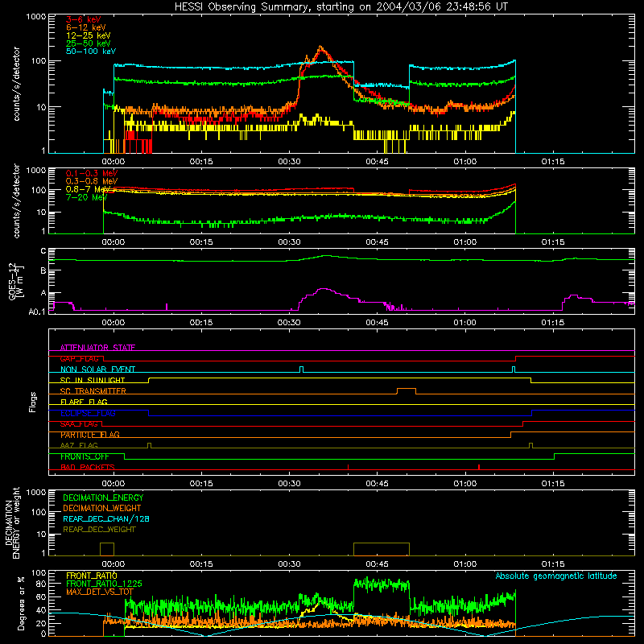644x644 pixels.
Task: Click the wide REAR_DEC_WEIGHT pulse near 00:45
Action: (382, 549)
